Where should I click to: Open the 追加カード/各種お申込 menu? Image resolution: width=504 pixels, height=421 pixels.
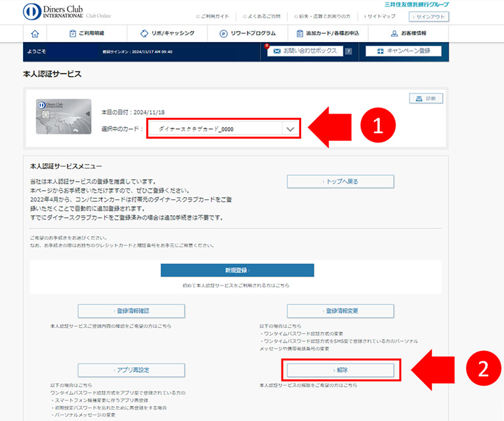(327, 33)
